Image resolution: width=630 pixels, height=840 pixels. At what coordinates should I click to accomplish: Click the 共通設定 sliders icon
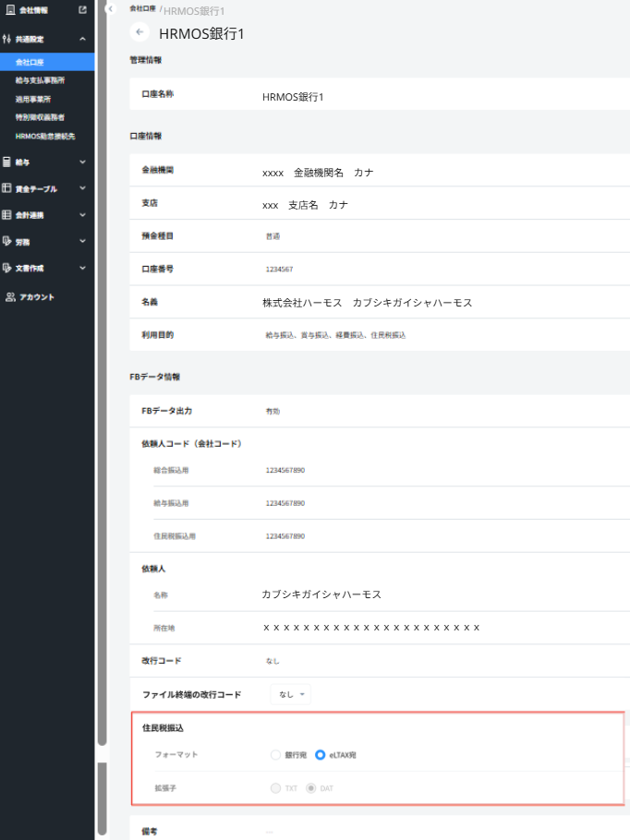tap(7, 40)
